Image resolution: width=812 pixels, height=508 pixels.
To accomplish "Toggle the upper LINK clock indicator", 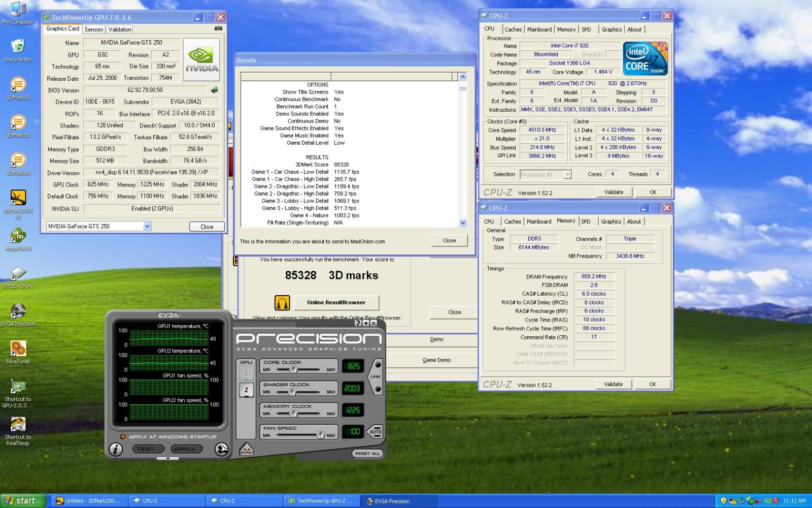I will click(378, 365).
